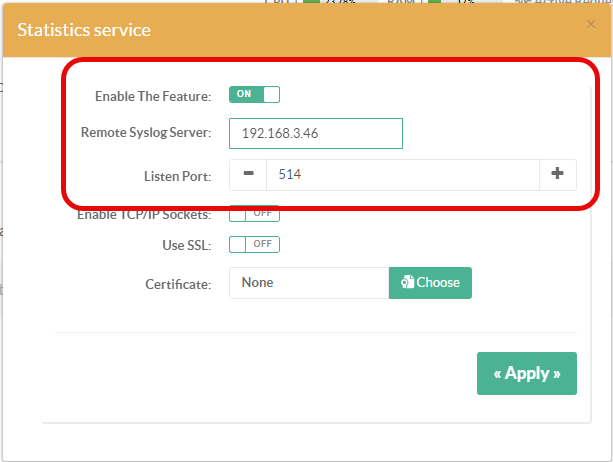The height and width of the screenshot is (462, 613).
Task: Click the Enable TCP/IP Sockets label
Action: pos(144,215)
